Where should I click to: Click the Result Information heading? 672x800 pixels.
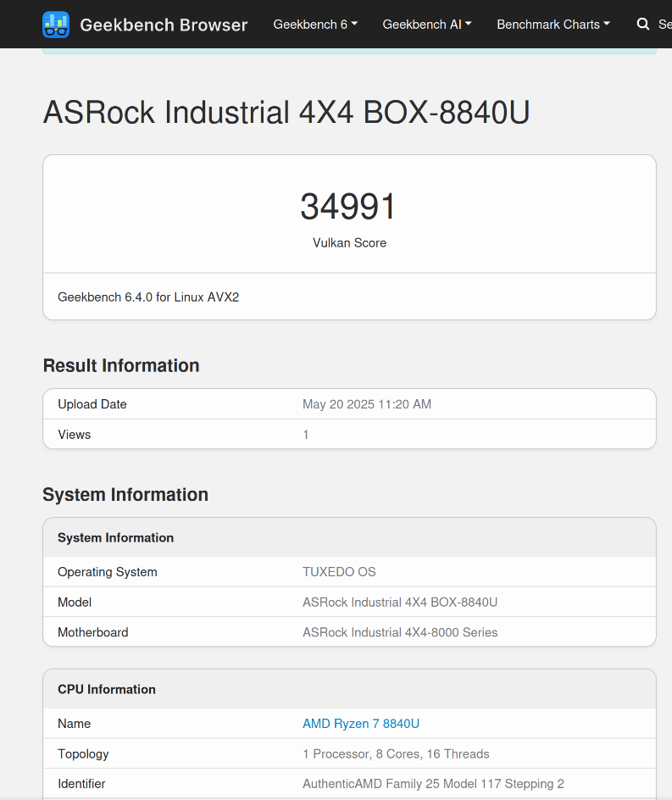coord(121,365)
